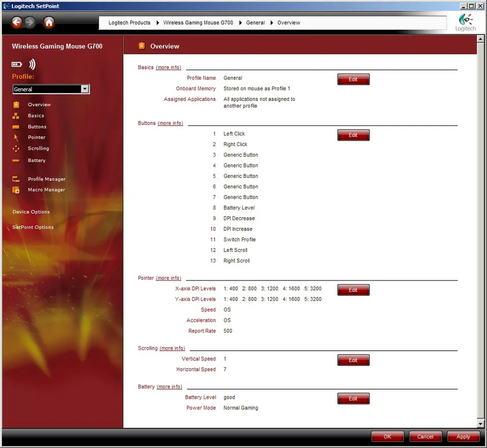Select the Basics sidebar icon
Viewport: 487px width, 448px height.
click(x=16, y=116)
